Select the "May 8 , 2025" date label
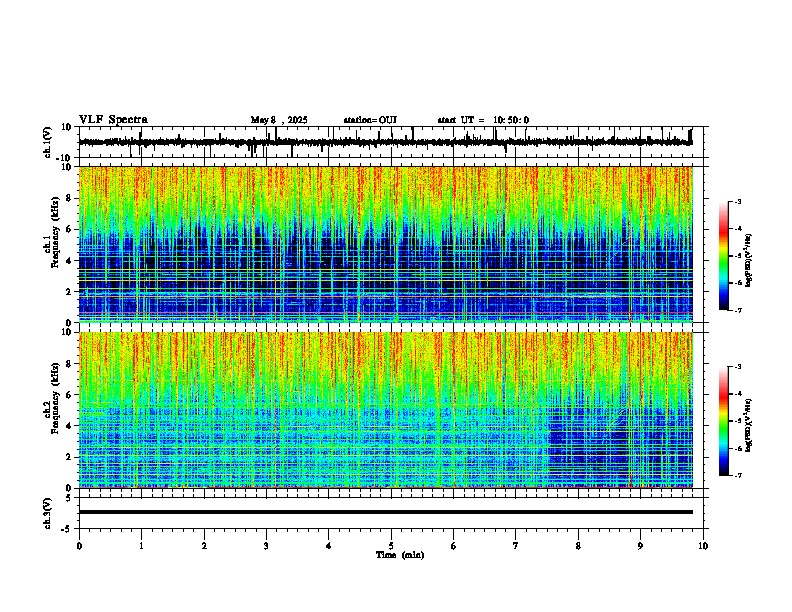 point(279,120)
